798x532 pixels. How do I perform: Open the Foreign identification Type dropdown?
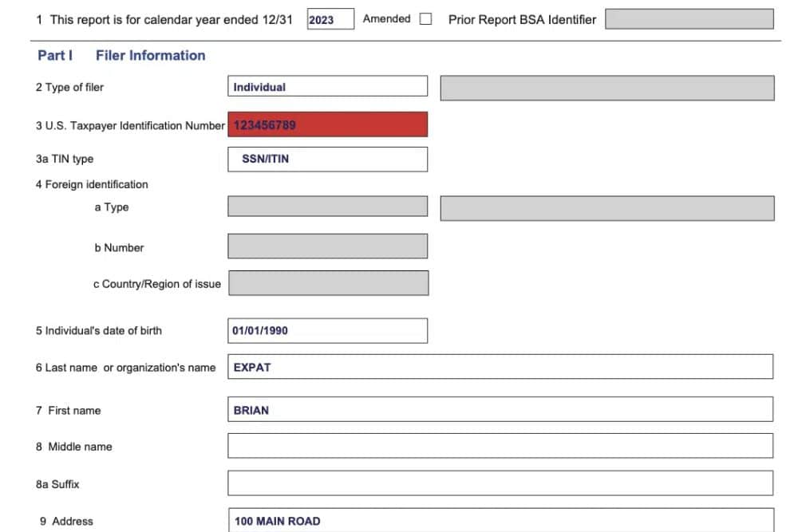coord(327,207)
